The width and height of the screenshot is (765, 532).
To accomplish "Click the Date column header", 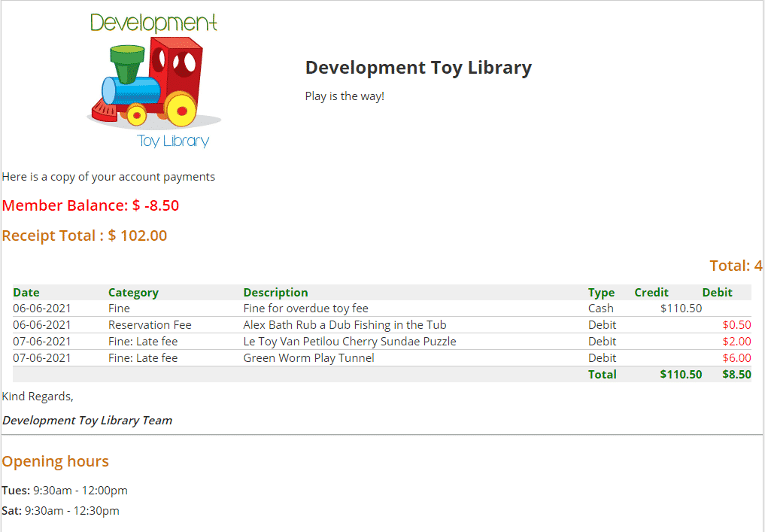I will [26, 293].
